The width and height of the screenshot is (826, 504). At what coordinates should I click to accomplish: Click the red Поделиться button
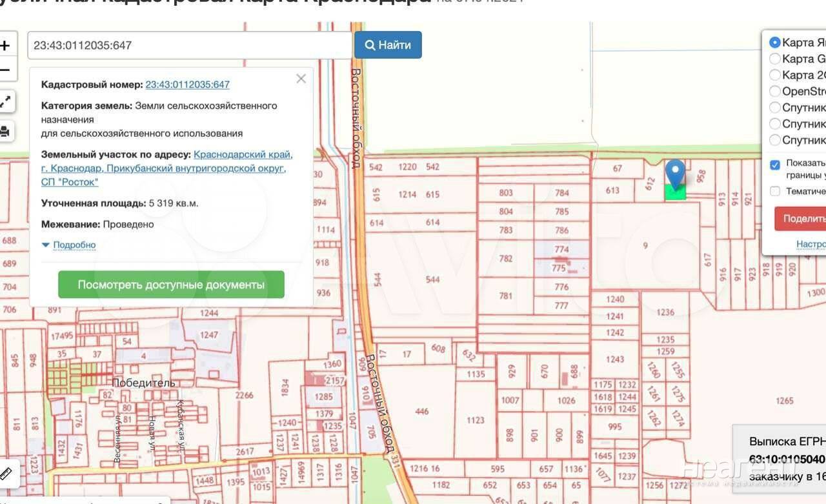point(800,219)
